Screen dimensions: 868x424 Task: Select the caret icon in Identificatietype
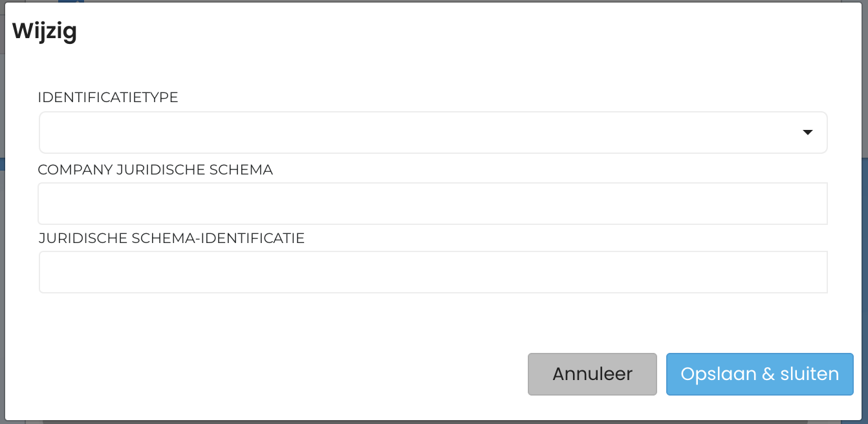coord(807,132)
